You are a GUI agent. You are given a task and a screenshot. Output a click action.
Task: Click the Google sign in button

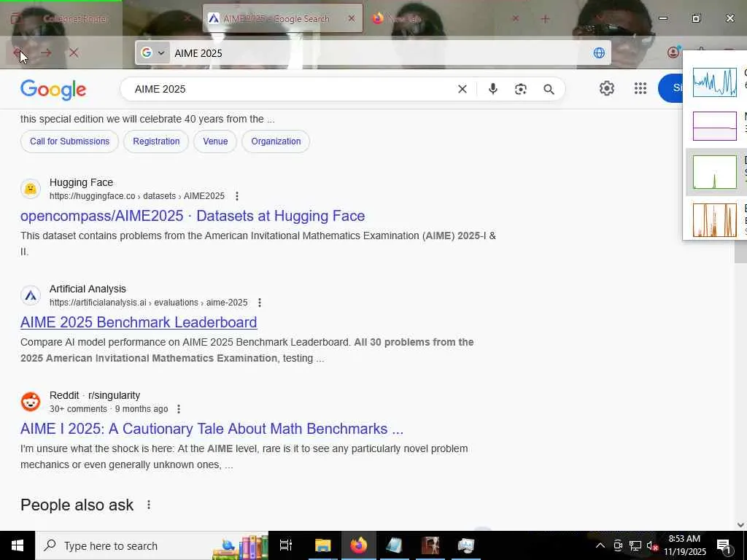pyautogui.click(x=671, y=88)
